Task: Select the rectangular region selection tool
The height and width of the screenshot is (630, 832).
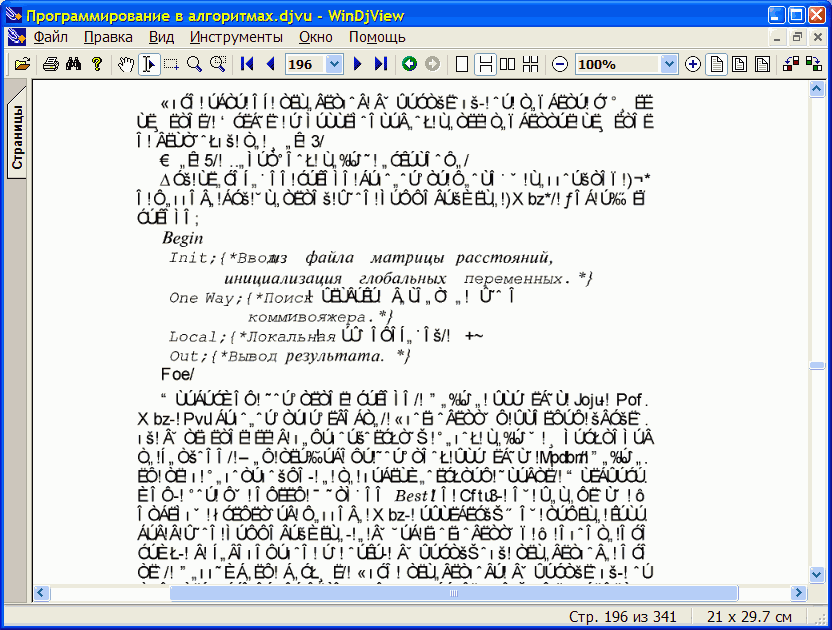Action: 171,64
